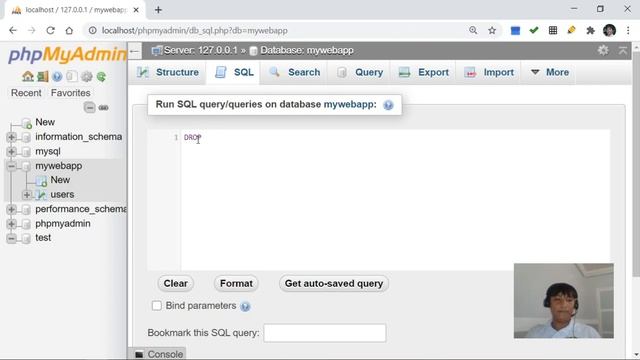Viewport: 640px width, 360px height.
Task: Select mysql database in tree
Action: tap(48, 151)
